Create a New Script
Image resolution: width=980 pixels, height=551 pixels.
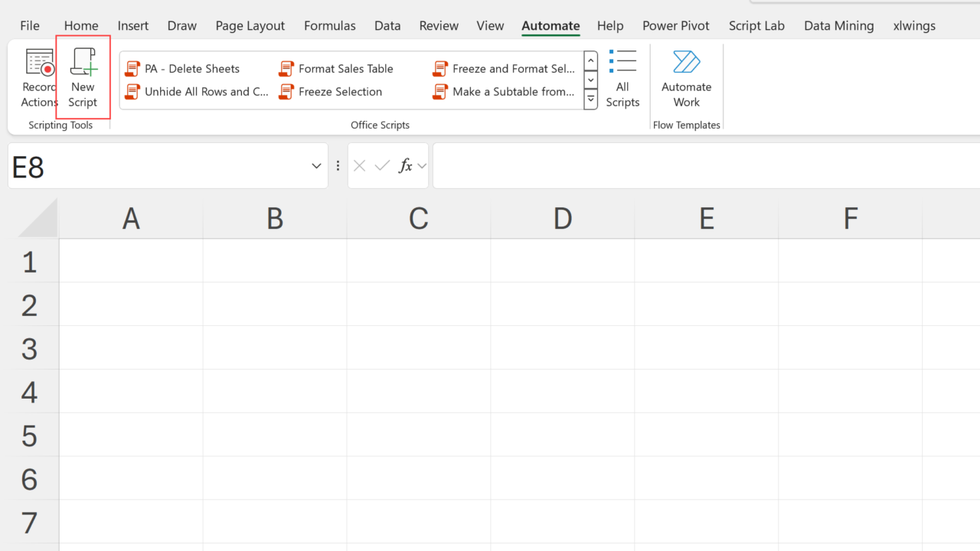point(83,77)
